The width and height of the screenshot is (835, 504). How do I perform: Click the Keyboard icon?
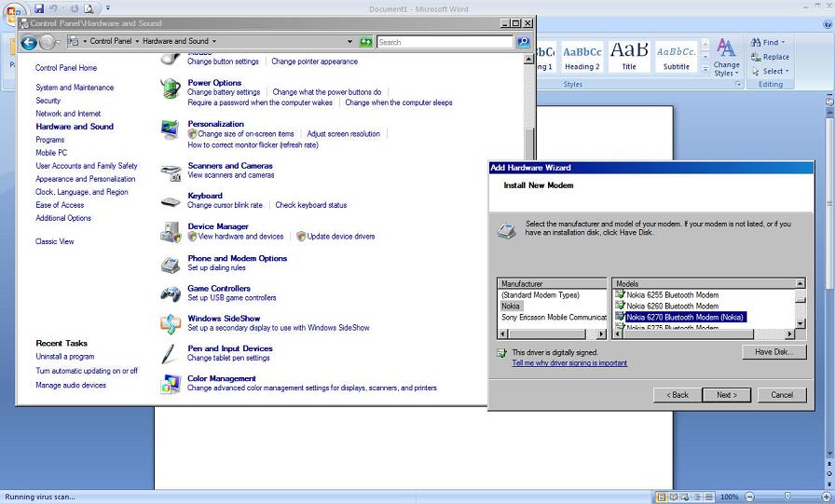coord(171,202)
